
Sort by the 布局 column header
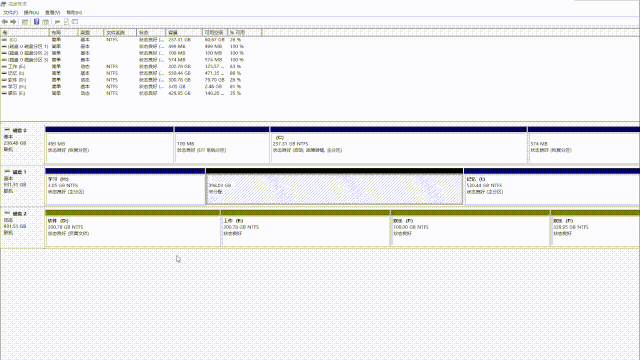63,32
